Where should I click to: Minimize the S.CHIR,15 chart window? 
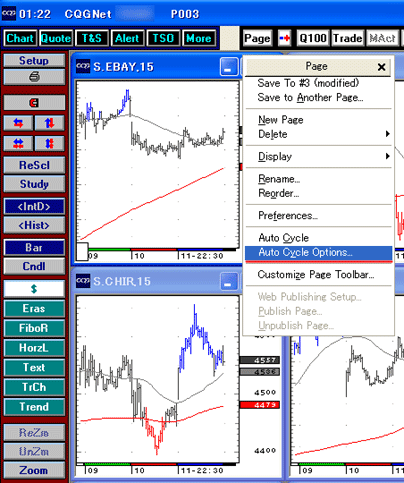(229, 281)
